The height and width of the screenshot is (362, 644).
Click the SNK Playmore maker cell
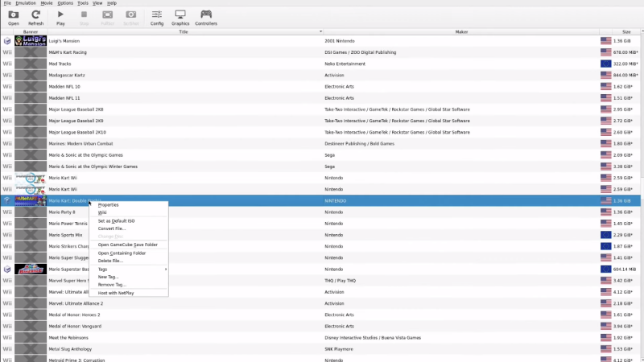339,349
